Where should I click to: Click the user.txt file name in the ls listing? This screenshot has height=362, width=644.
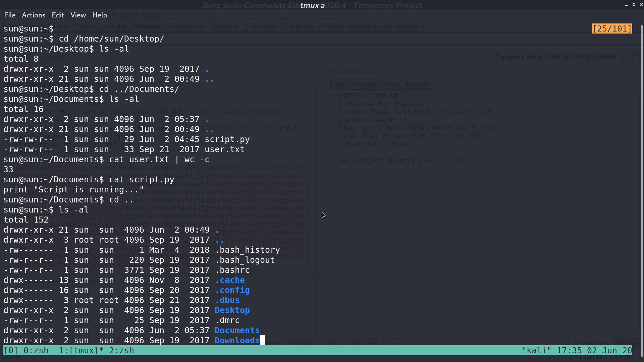click(225, 149)
